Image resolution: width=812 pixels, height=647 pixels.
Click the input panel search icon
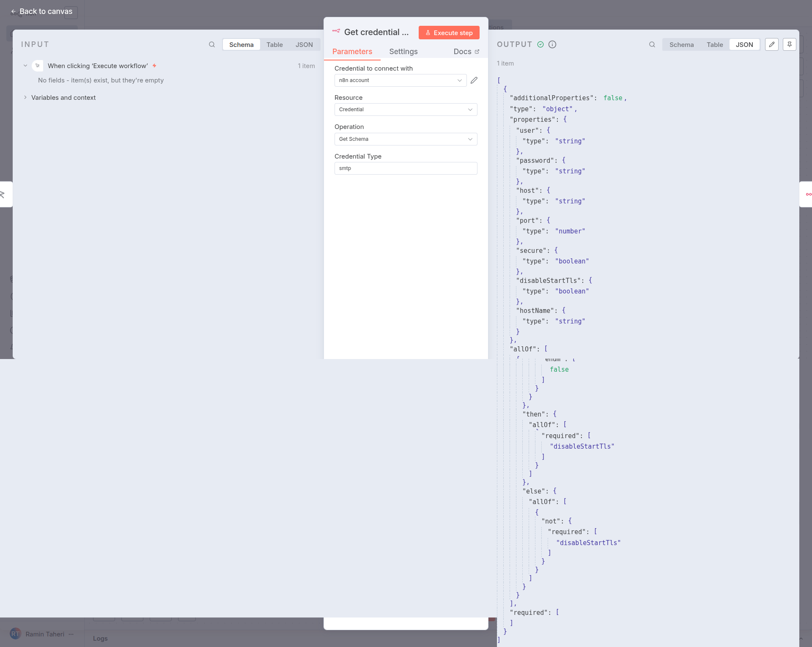click(212, 44)
